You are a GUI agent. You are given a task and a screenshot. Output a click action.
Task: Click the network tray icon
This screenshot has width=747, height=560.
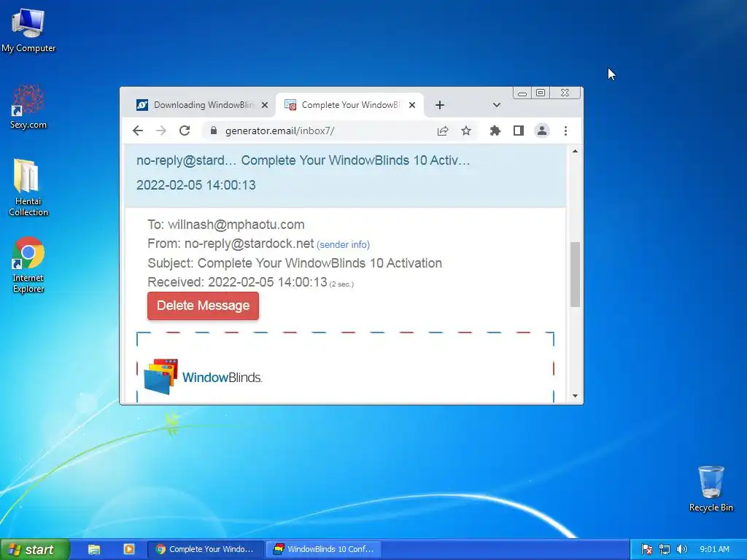[665, 550]
